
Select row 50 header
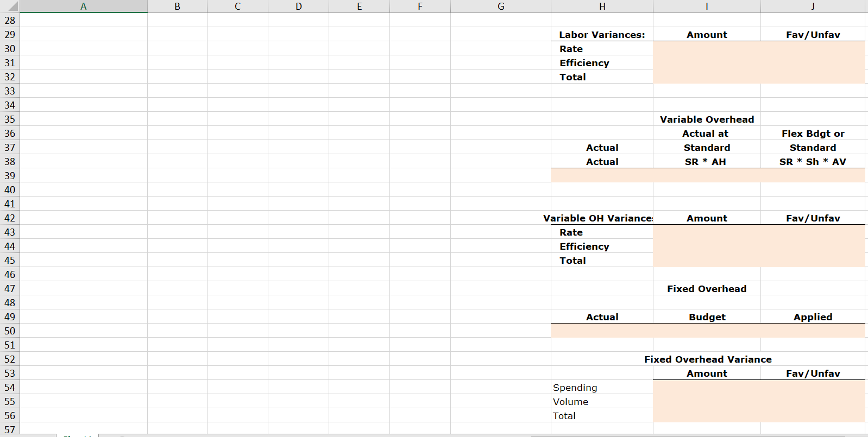(10, 331)
